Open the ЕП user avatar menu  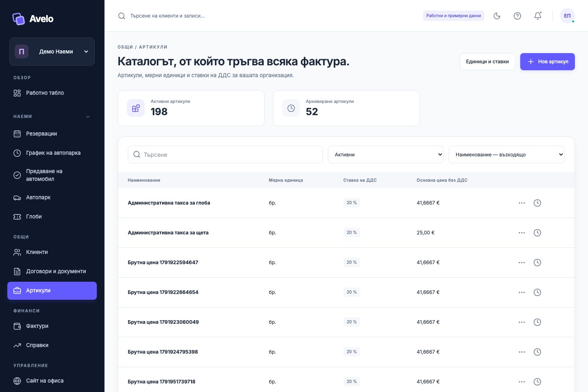567,16
